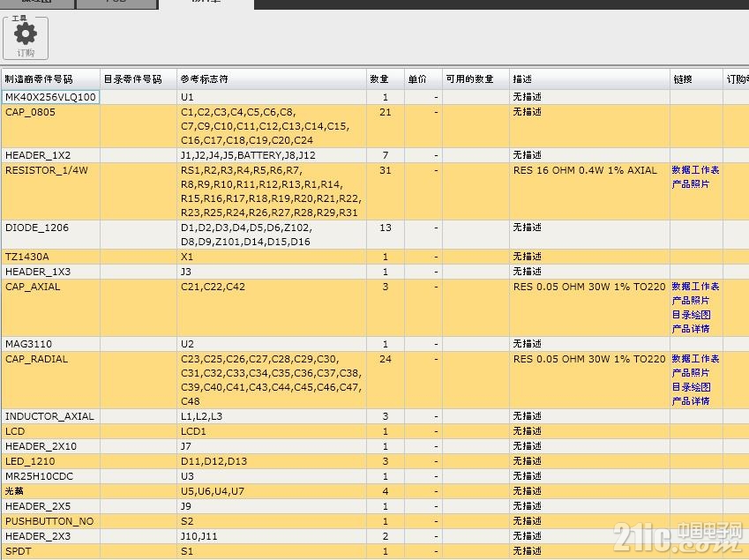Open 数据工作表 link for CAP_AXIAL row
Screen dimensions: 749x560
695,287
